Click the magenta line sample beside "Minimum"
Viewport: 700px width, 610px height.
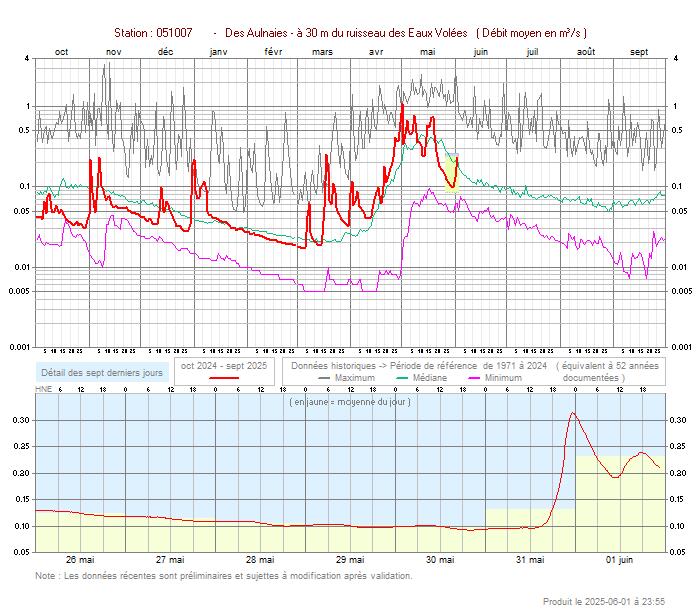tap(474, 378)
